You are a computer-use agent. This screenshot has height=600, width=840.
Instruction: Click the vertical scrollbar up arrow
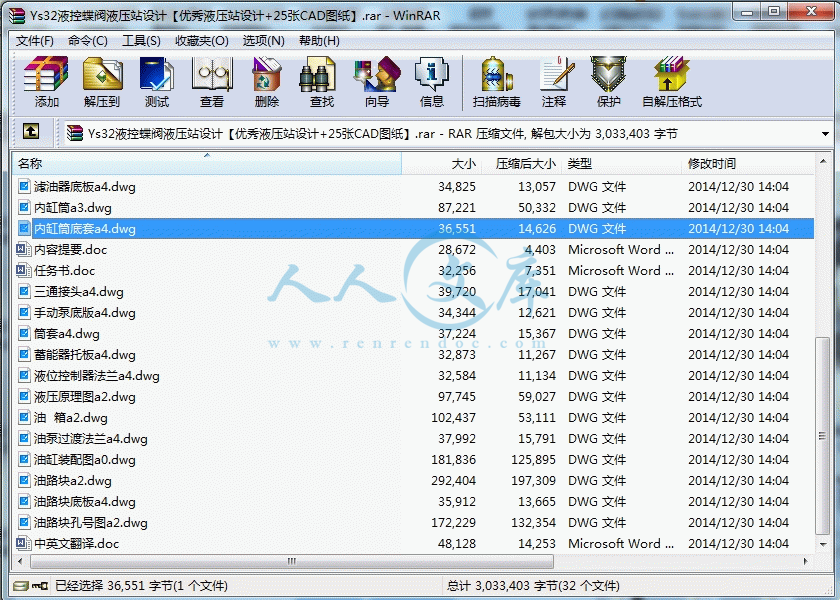pyautogui.click(x=822, y=160)
